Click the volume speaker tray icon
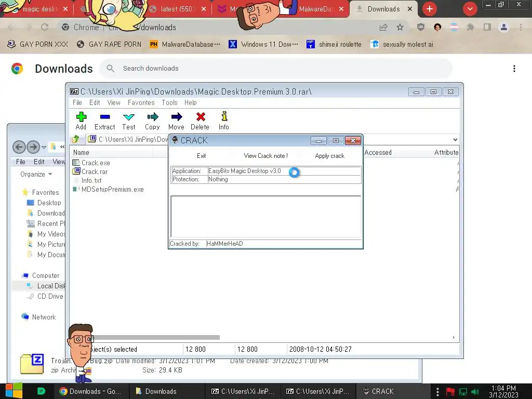Image resolution: width=532 pixels, height=399 pixels. click(475, 392)
